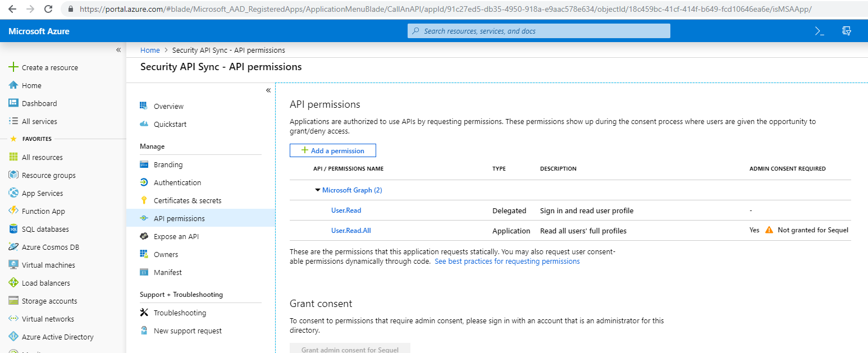Select Expose an API in menu

(x=176, y=236)
